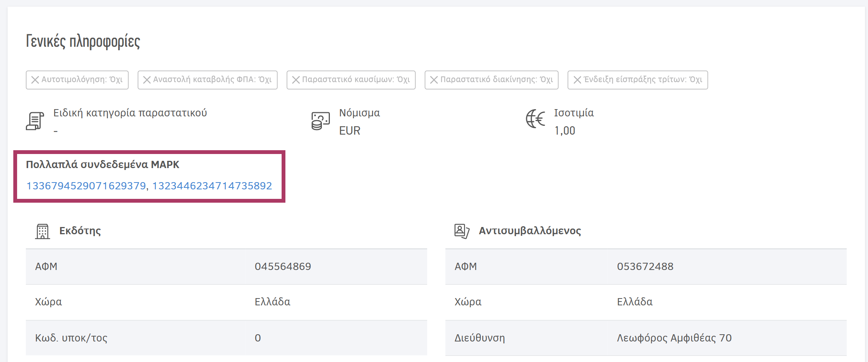The image size is (868, 362).
Task: Dismiss the Παραστατικό διακίνησης chip
Action: (x=434, y=80)
